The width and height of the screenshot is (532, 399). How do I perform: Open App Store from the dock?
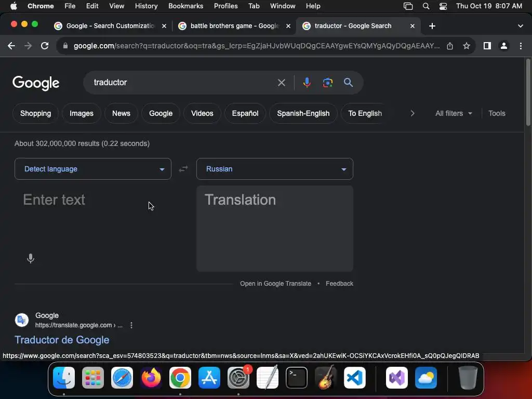click(x=209, y=378)
